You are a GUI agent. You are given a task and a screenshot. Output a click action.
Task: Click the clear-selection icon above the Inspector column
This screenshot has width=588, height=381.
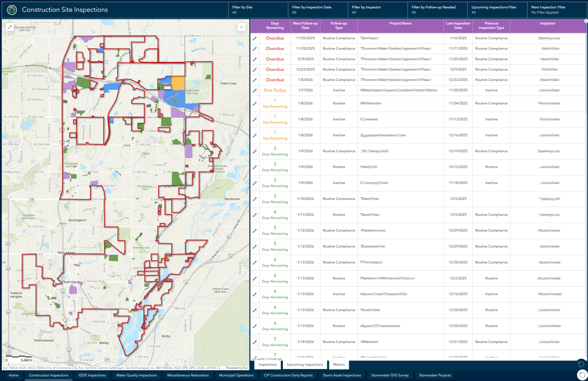coord(585,21)
